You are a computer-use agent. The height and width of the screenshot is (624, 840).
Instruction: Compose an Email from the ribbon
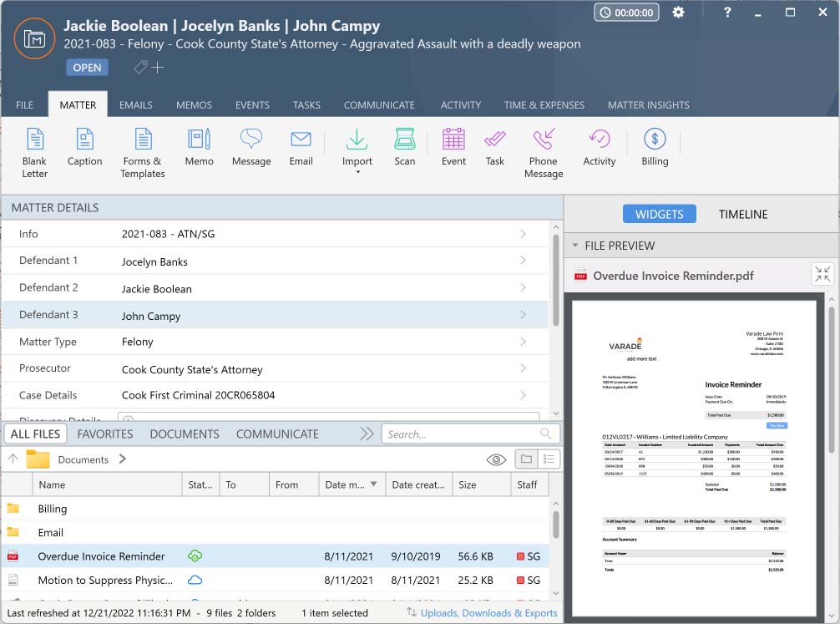(301, 149)
